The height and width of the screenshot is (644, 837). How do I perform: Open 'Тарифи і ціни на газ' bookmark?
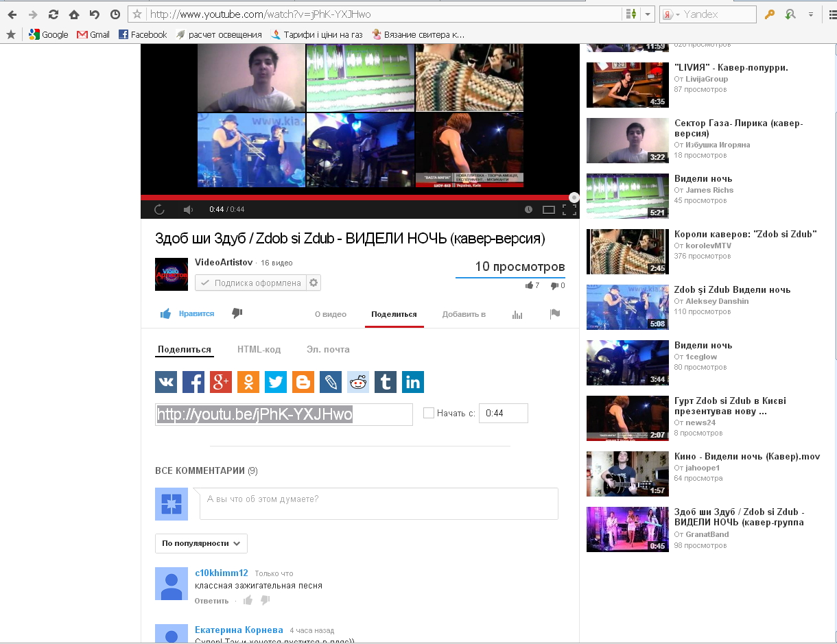(x=317, y=34)
